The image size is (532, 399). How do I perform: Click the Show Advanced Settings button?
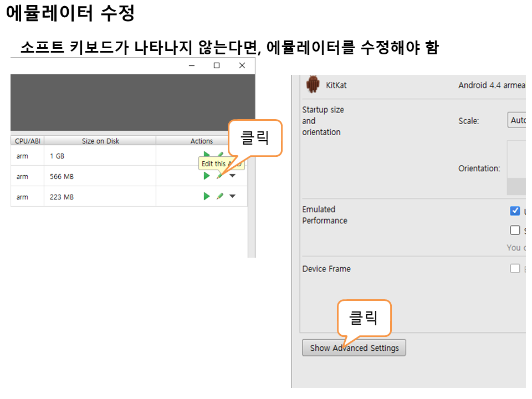[354, 348]
